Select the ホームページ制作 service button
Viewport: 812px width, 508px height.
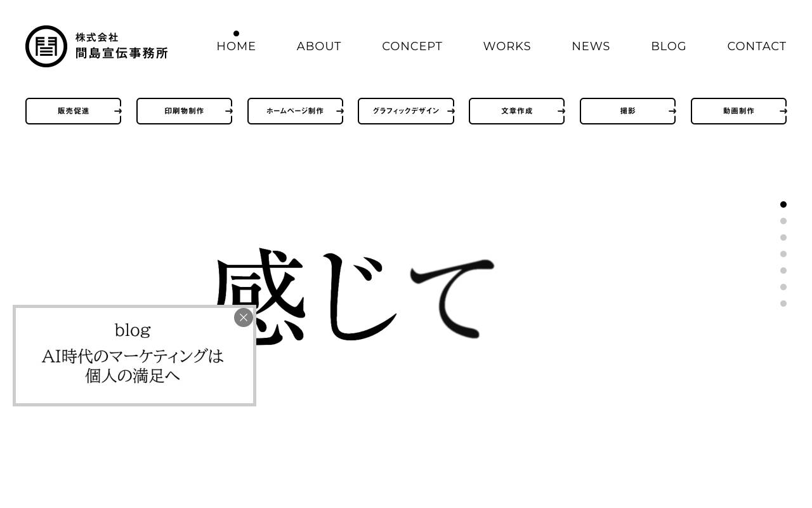[296, 111]
